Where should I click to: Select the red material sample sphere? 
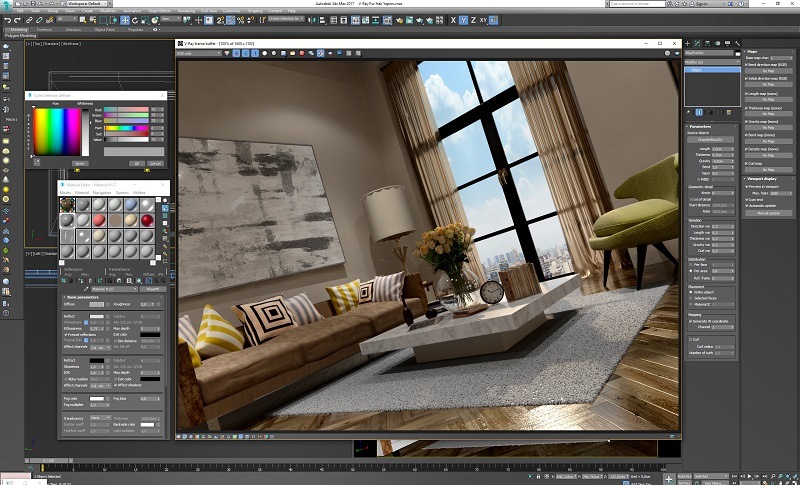(147, 220)
